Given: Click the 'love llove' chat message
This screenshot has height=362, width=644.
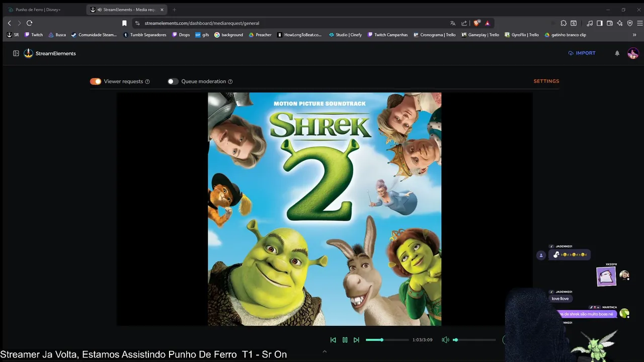Looking at the screenshot, I should pos(560,299).
